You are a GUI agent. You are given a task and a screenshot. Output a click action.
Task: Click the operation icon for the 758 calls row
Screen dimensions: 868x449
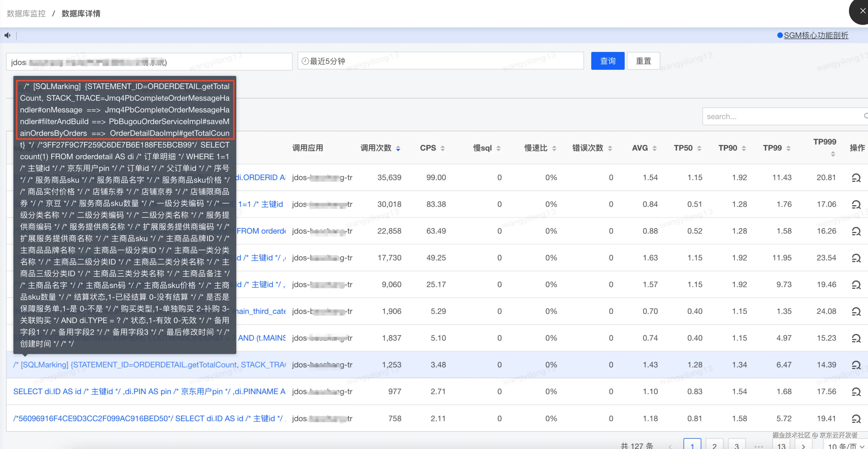pos(856,419)
